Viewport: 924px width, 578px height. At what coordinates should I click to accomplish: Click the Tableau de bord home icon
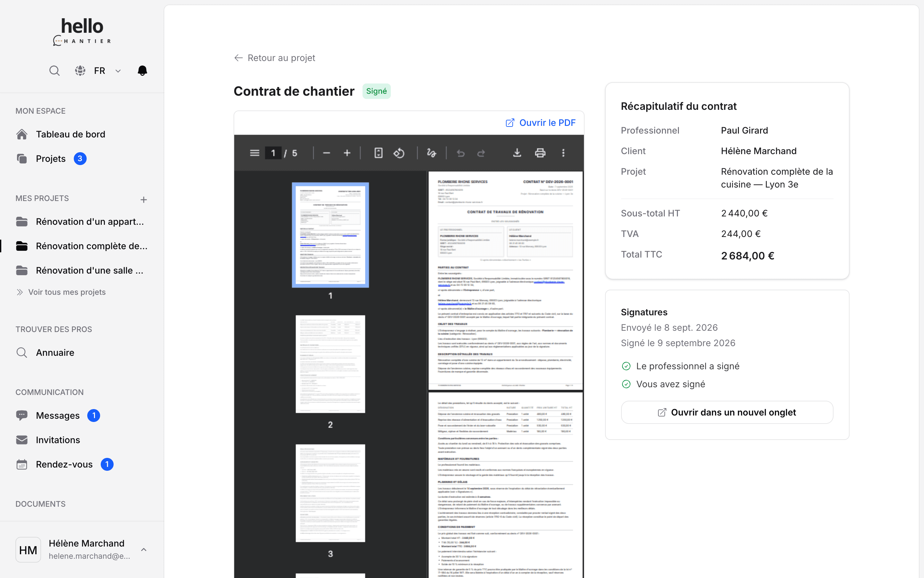[x=22, y=134]
